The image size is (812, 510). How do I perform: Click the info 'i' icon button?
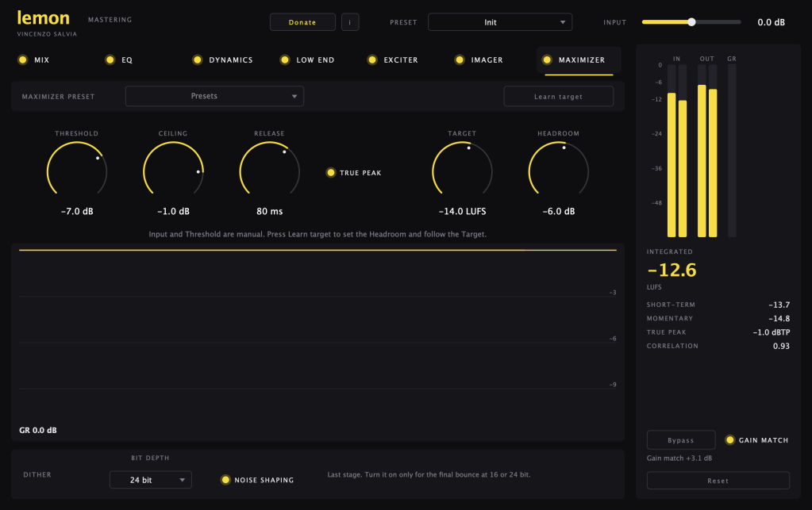350,22
